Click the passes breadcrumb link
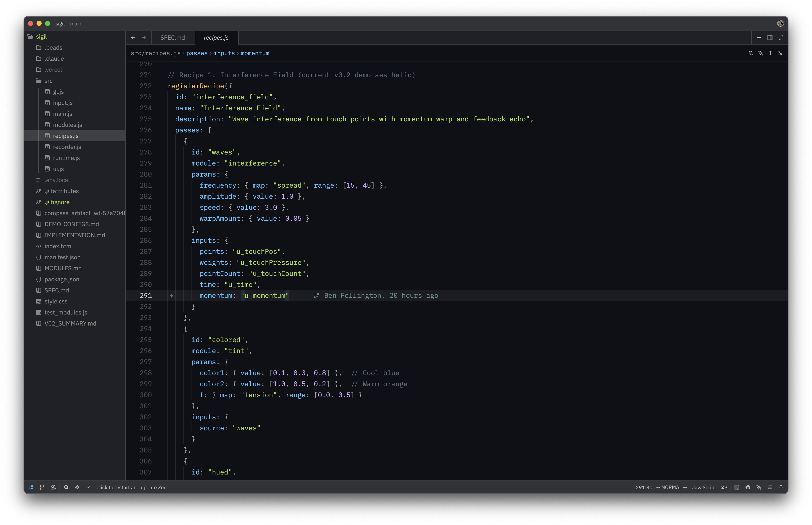The height and width of the screenshot is (525, 812). coord(197,53)
